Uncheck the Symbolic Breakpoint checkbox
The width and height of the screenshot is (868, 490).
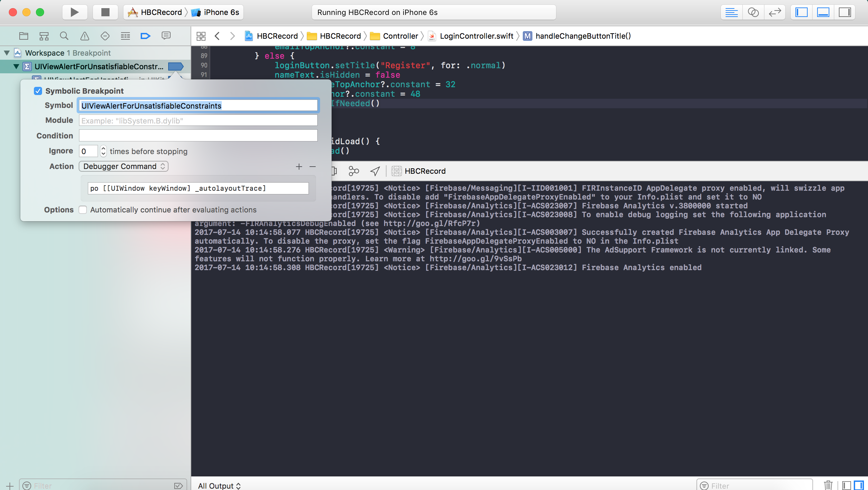[38, 91]
